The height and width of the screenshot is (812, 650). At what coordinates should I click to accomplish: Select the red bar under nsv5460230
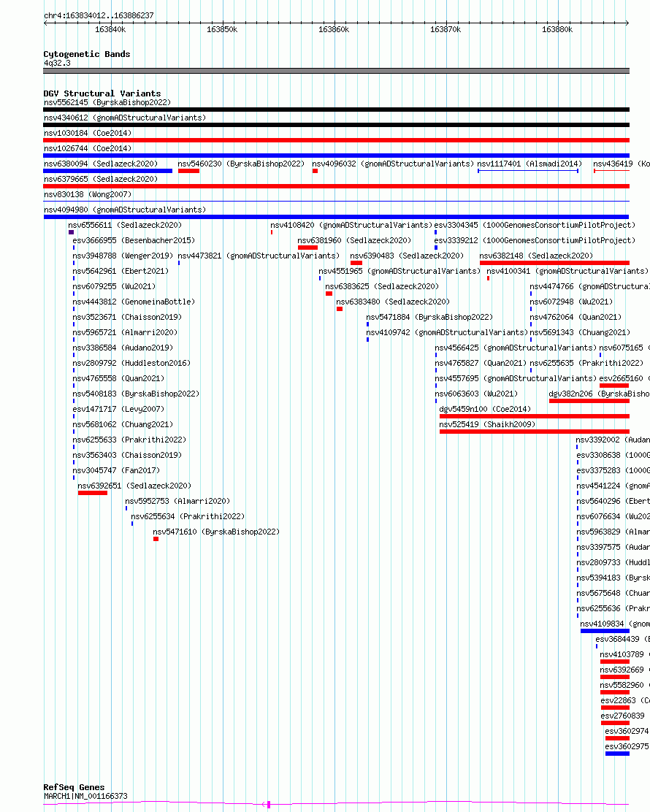188,171
